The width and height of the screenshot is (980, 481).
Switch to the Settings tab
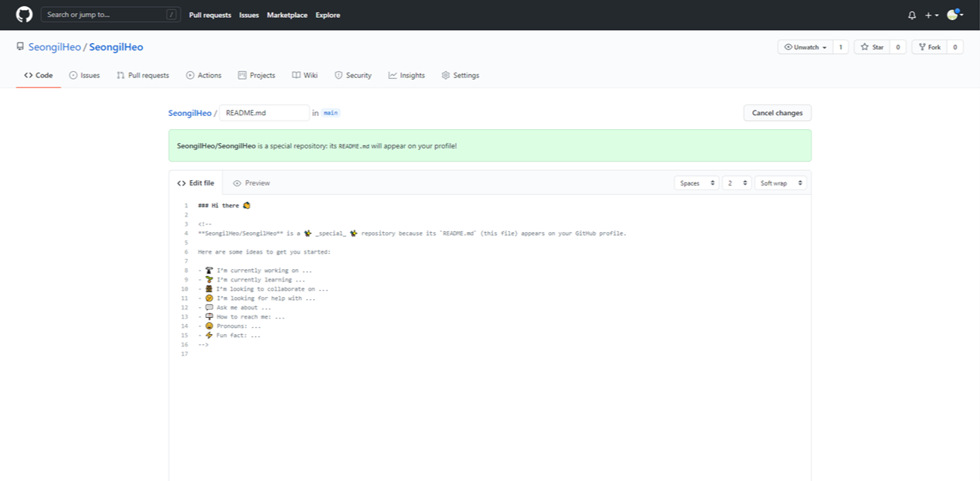(x=461, y=75)
